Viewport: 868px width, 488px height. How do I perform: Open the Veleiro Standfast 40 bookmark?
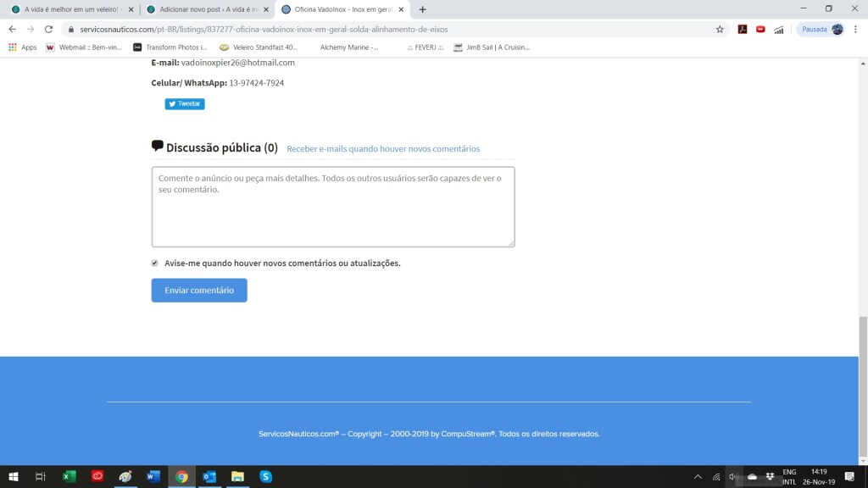coord(259,47)
